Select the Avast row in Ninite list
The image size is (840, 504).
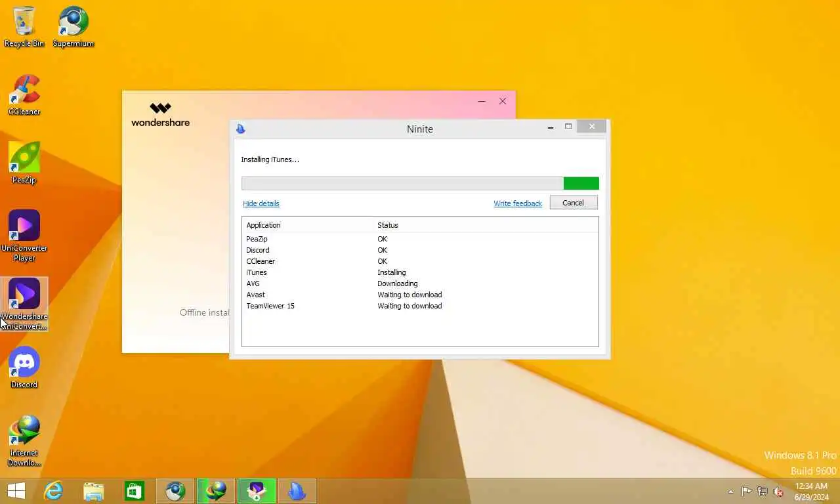(420, 295)
